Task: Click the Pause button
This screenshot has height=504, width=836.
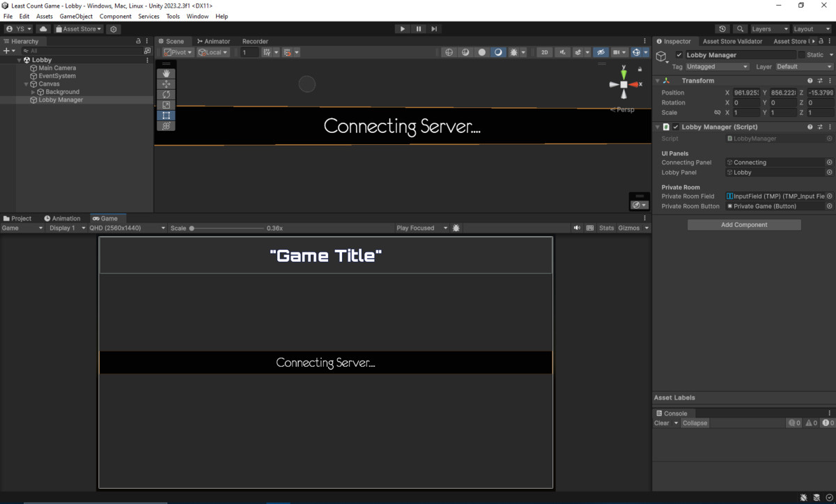Action: 419,29
